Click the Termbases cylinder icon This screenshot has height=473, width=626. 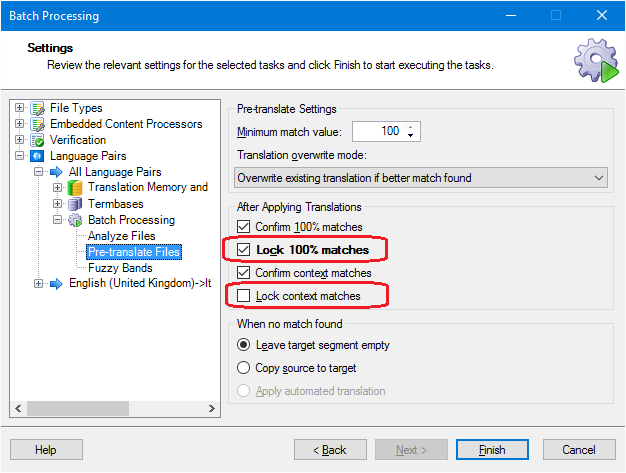[x=75, y=204]
